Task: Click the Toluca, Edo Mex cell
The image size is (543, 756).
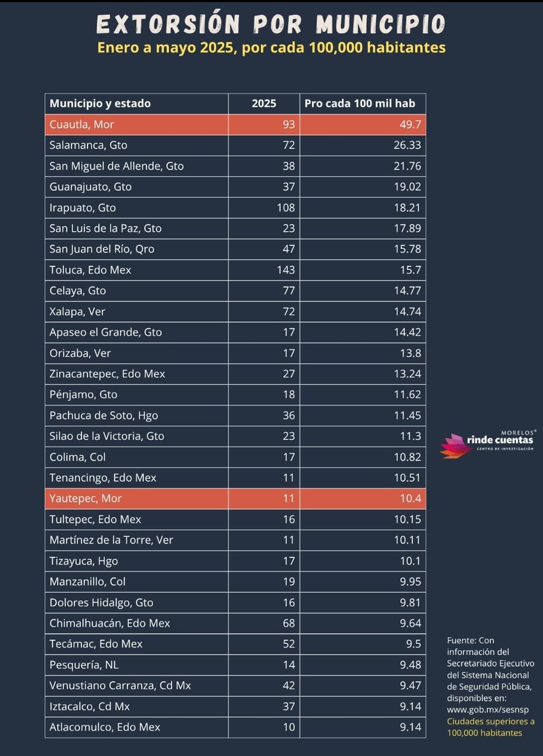Action: (90, 270)
